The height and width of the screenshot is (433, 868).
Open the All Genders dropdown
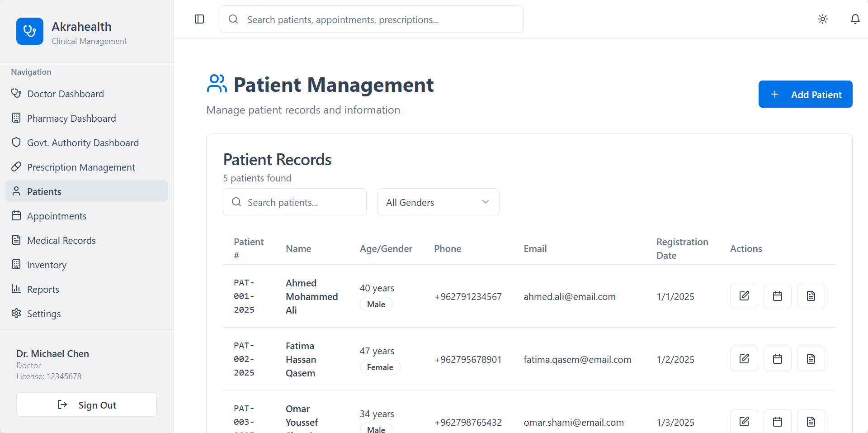(438, 202)
